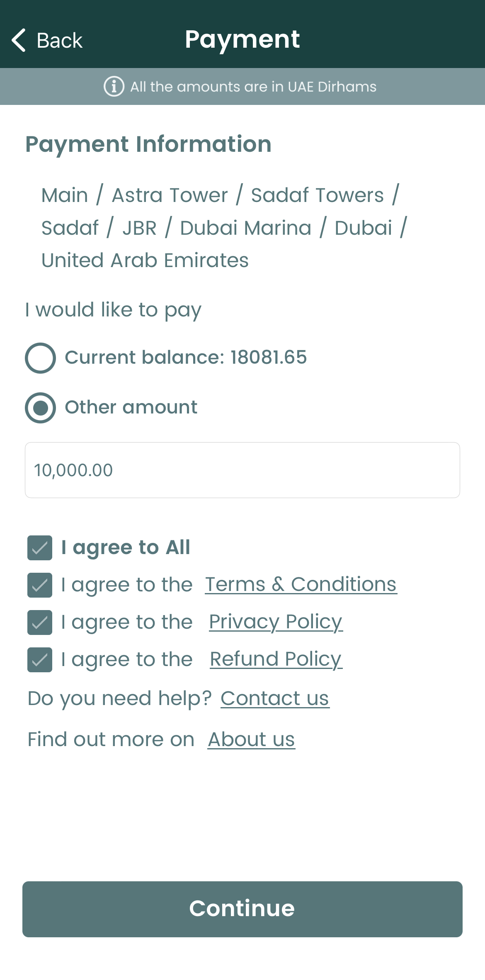Screen dimensions: 485x980
Task: View the Refund Policy link
Action: tap(276, 659)
